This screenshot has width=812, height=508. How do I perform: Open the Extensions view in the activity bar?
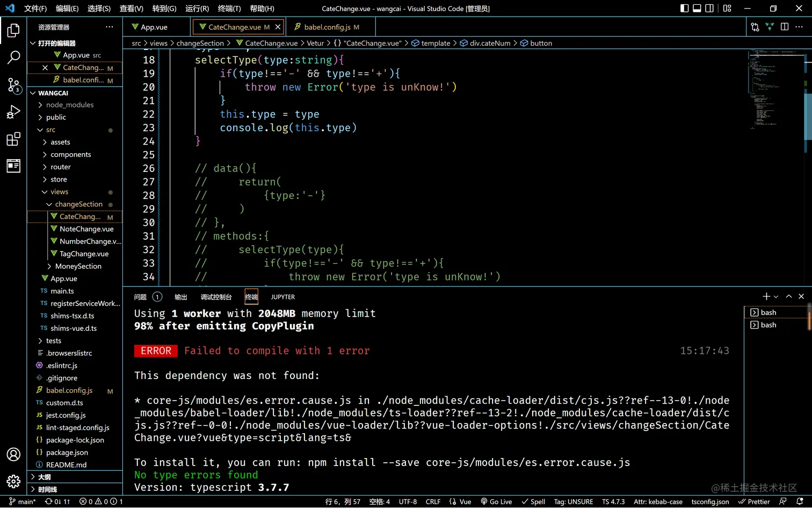coord(13,139)
